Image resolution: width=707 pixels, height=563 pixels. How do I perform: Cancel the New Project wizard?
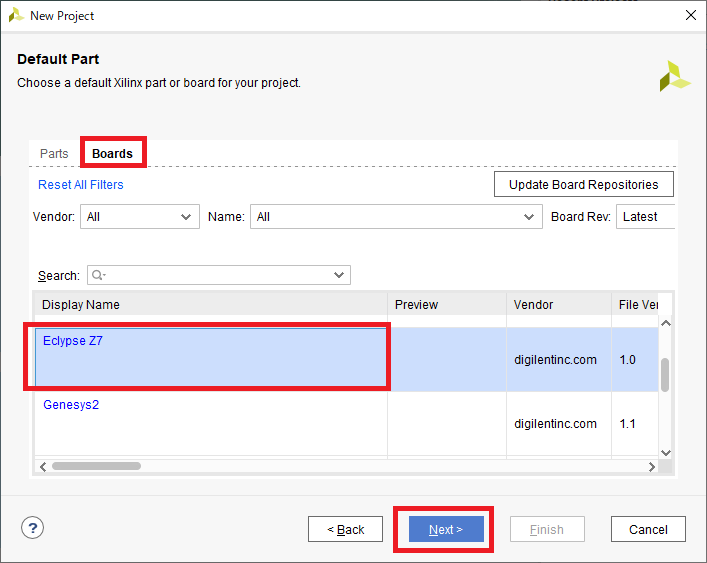647,529
